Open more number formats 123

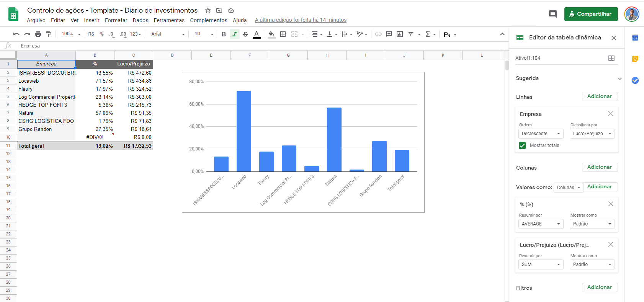[x=136, y=34]
